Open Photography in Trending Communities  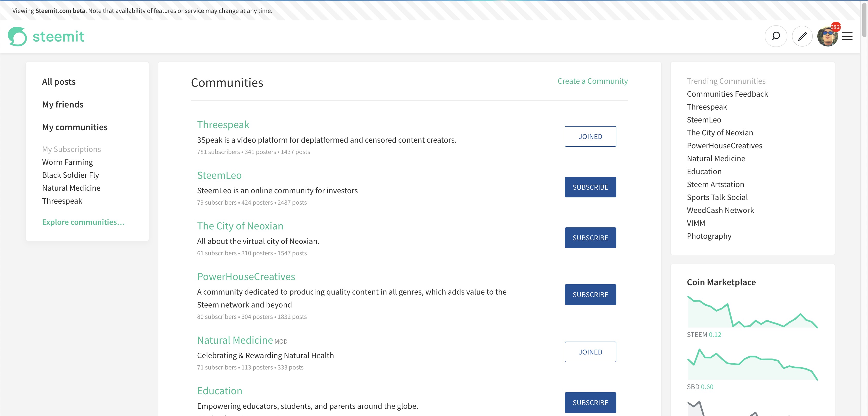click(709, 236)
